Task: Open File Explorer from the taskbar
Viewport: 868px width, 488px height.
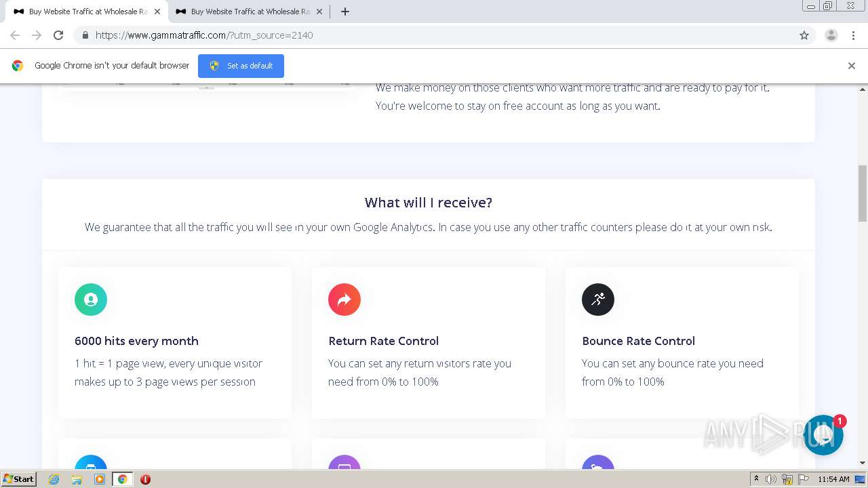Action: point(77,479)
